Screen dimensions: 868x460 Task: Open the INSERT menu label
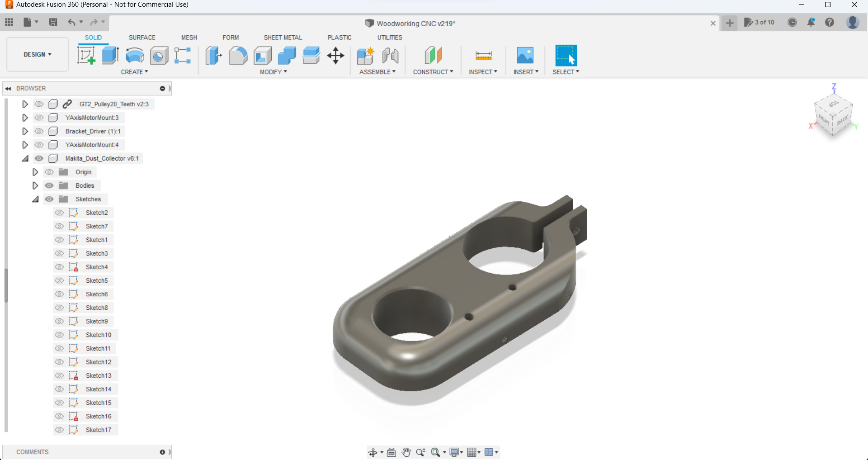coord(526,72)
